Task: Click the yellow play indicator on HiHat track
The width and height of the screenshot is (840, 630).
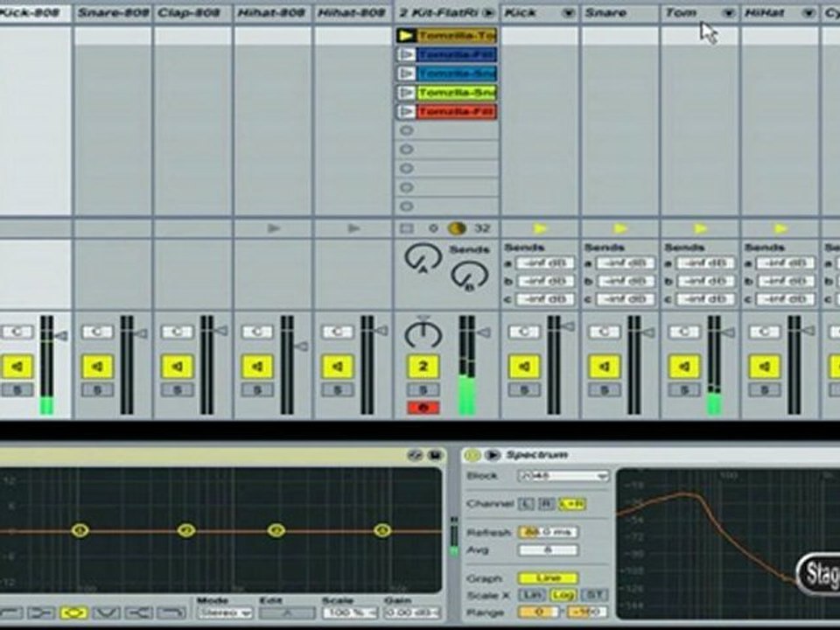Action: (x=780, y=228)
